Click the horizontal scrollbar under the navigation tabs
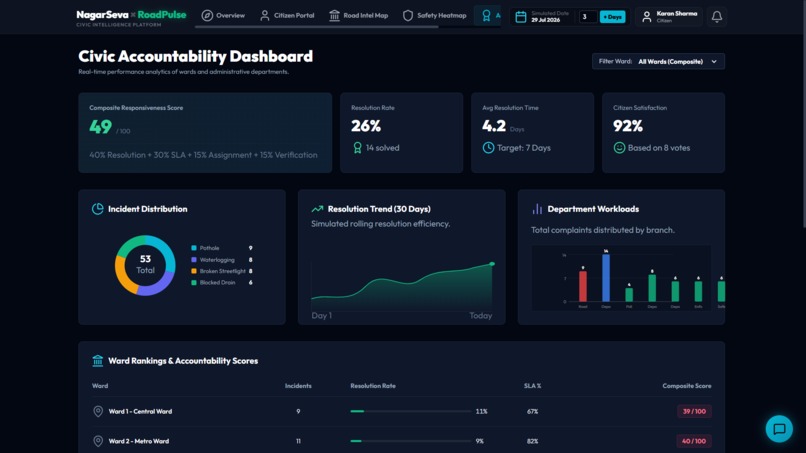 (317, 27)
